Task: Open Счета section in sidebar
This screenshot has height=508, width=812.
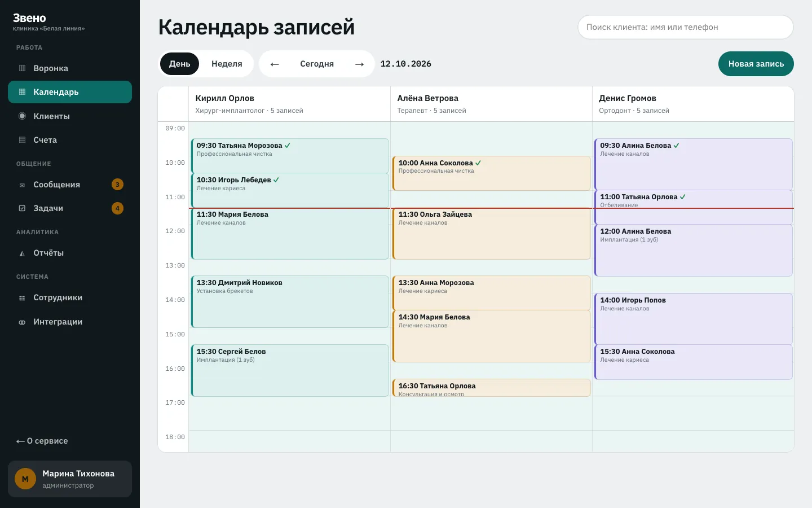Action: coord(70,140)
